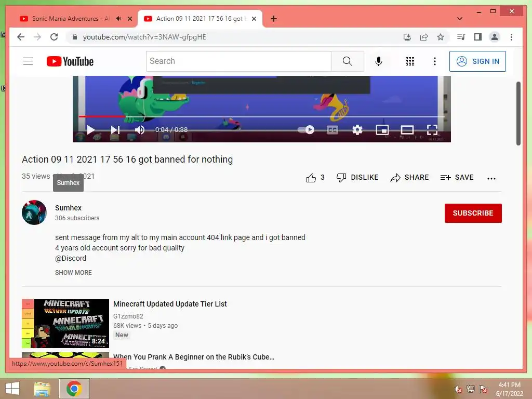Image resolution: width=532 pixels, height=399 pixels.
Task: Play the video
Action: point(90,129)
